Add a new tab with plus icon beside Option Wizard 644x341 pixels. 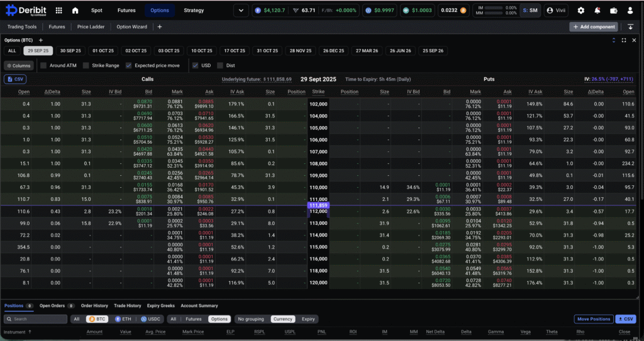coord(160,27)
